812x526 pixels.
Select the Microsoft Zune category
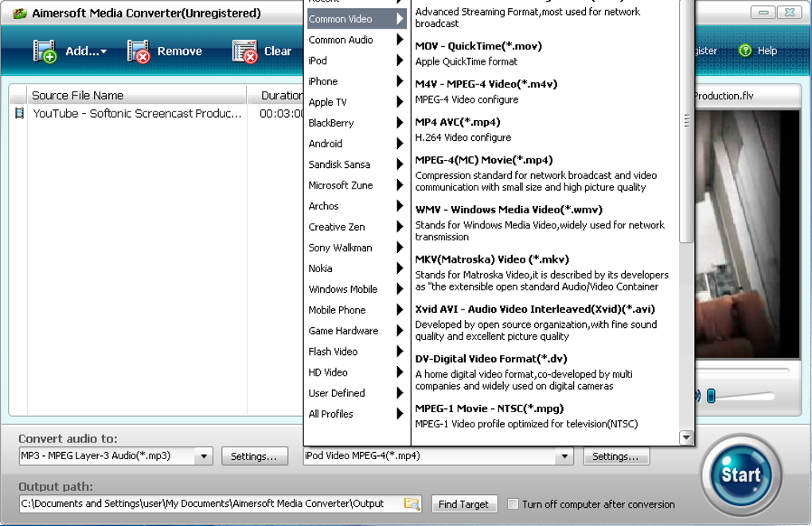[x=357, y=185]
